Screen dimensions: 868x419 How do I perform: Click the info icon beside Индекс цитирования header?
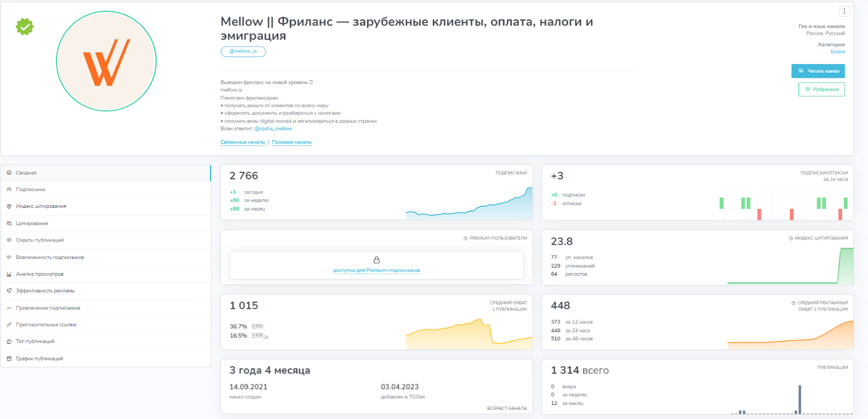pos(791,238)
